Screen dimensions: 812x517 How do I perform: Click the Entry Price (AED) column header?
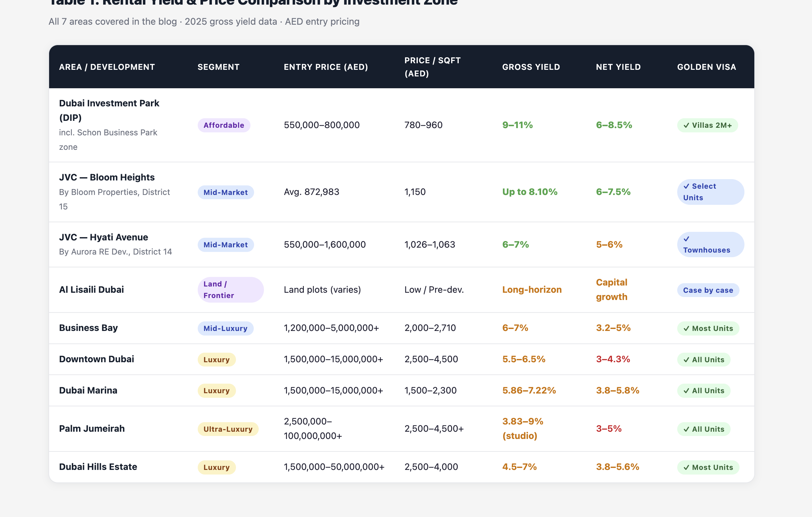point(326,67)
